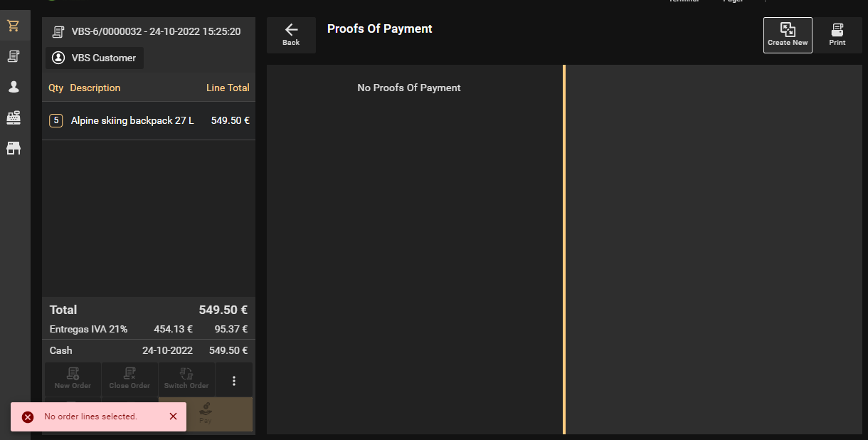The image size is (868, 440).
Task: Click the Switch Order button
Action: 186,379
